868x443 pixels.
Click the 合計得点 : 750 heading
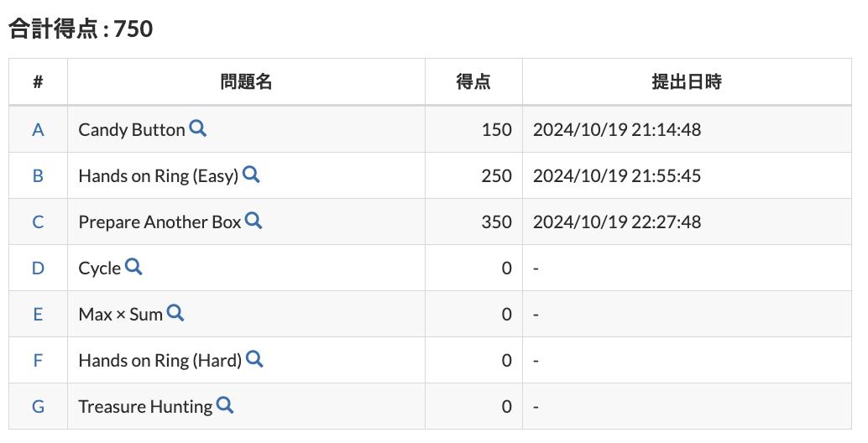tap(81, 29)
